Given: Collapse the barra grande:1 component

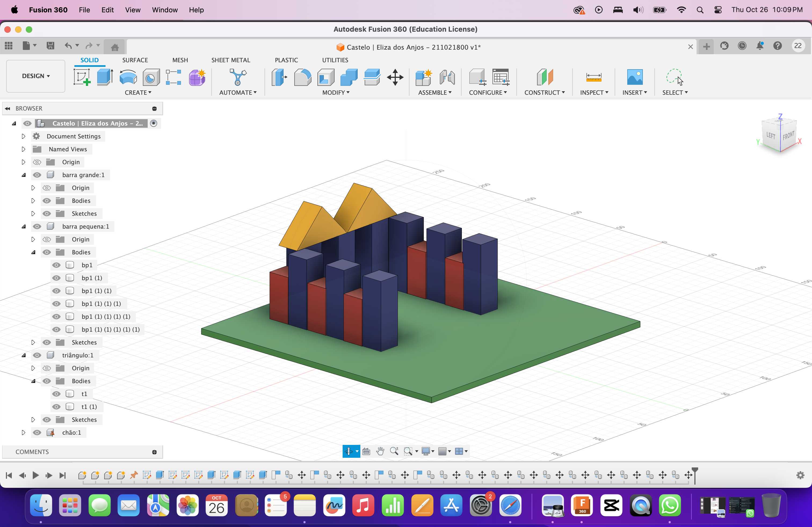Looking at the screenshot, I should 24,175.
